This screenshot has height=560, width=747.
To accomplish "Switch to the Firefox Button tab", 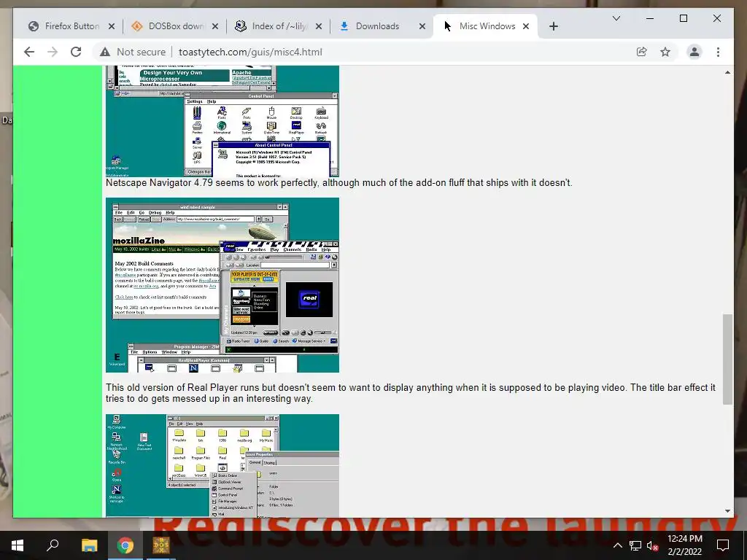I will coord(71,26).
